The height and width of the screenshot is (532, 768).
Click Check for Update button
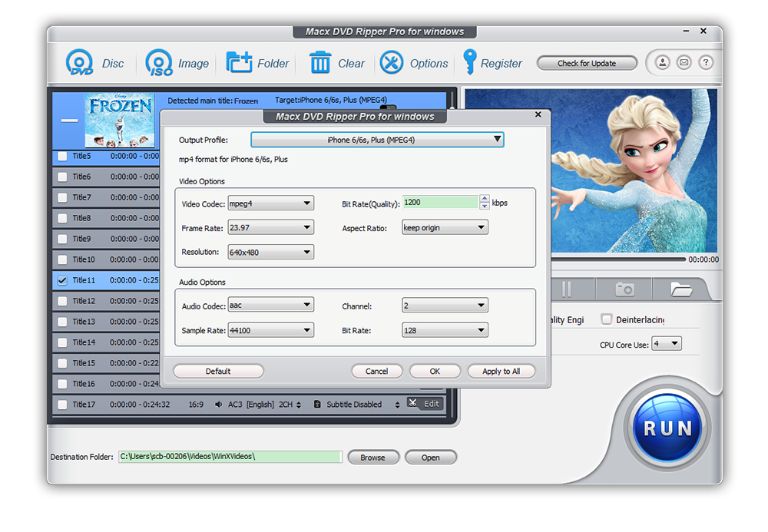click(x=587, y=63)
